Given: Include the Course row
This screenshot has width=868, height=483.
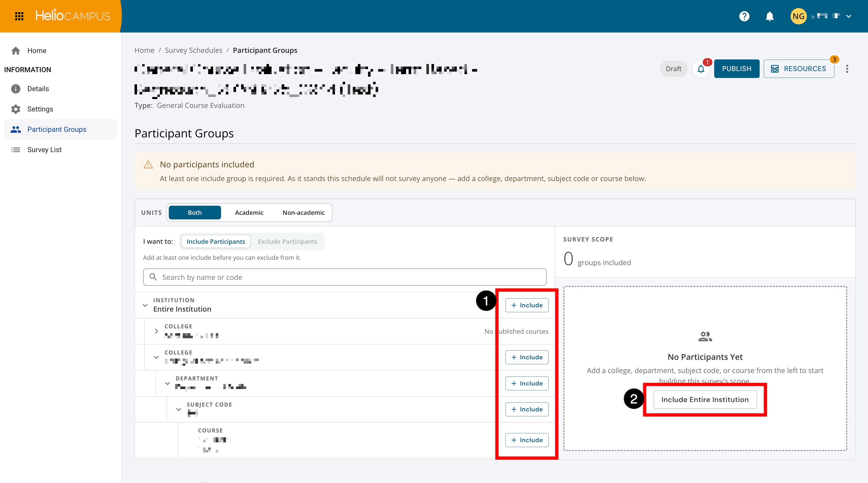Looking at the screenshot, I should pos(527,440).
